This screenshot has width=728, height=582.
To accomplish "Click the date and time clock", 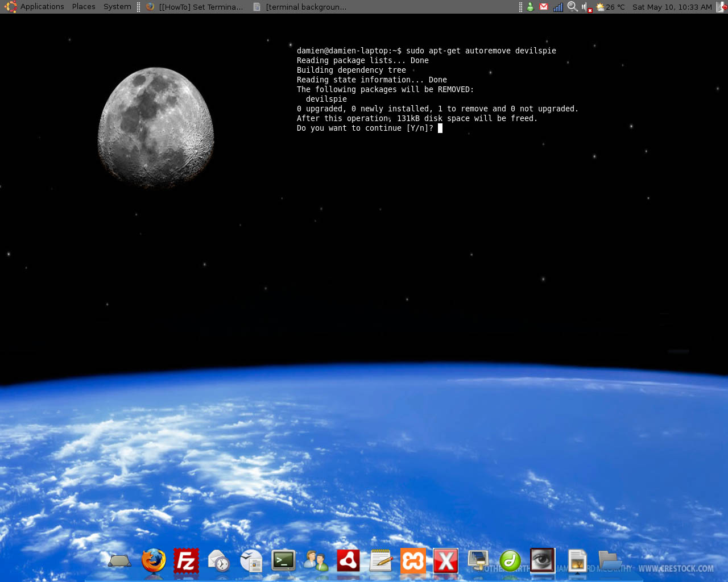I will point(672,7).
